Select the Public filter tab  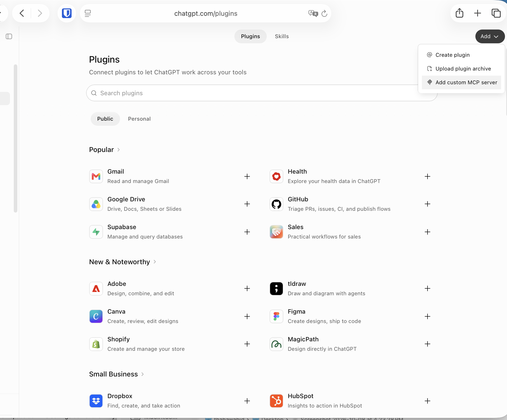105,119
